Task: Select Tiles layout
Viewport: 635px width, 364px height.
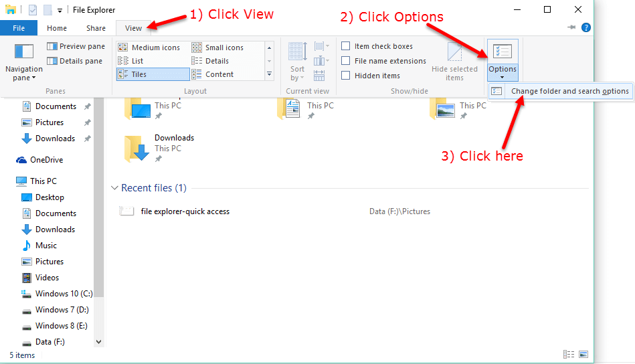Action: [x=153, y=74]
